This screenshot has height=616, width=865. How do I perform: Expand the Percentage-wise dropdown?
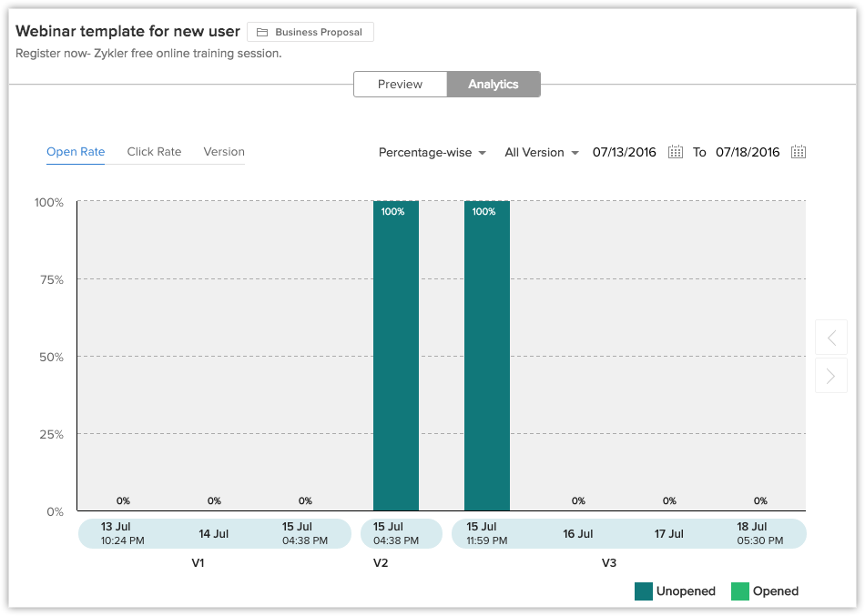432,153
